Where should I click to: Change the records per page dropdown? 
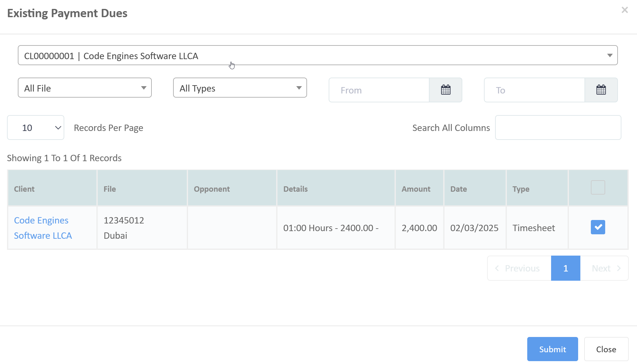(x=36, y=127)
